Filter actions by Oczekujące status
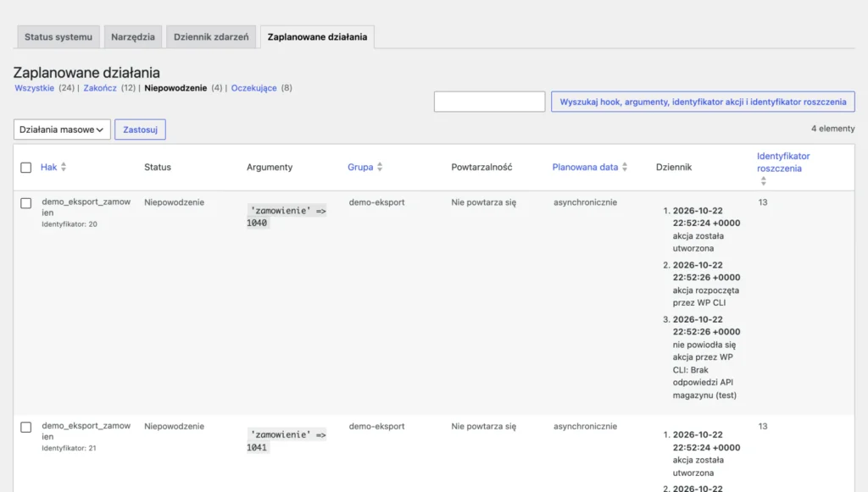Image resolution: width=868 pixels, height=492 pixels. pyautogui.click(x=253, y=88)
